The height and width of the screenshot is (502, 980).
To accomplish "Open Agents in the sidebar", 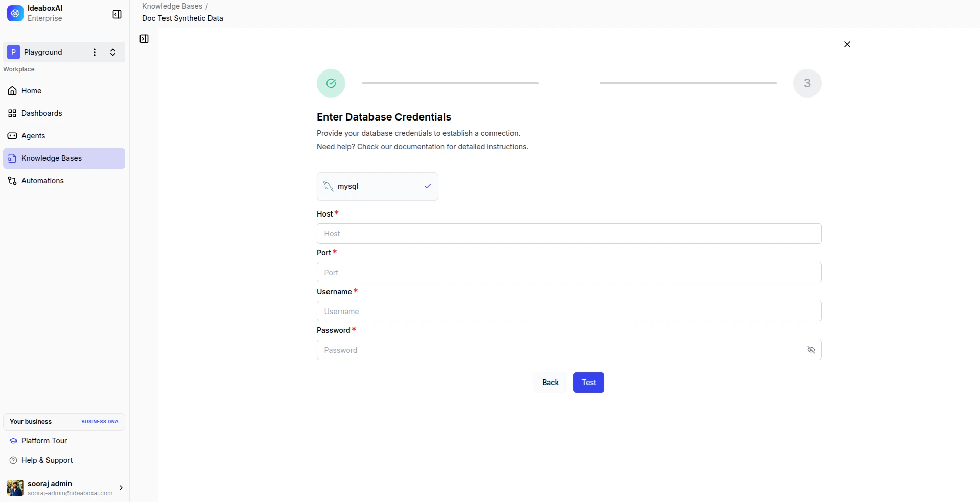I will (x=64, y=136).
